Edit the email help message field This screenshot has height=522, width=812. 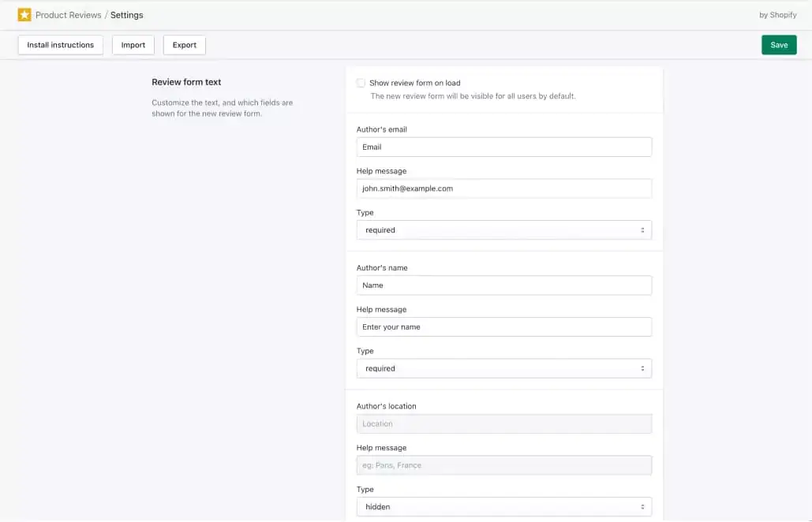(x=504, y=188)
